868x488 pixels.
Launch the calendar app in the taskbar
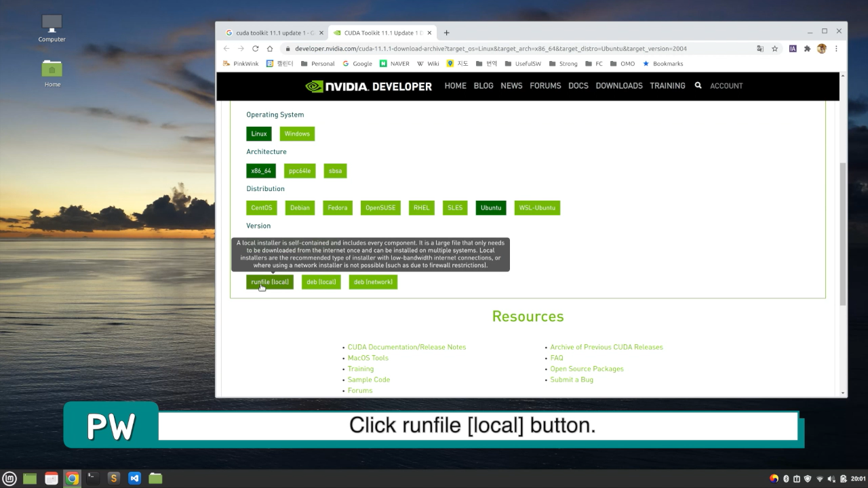[52, 479]
